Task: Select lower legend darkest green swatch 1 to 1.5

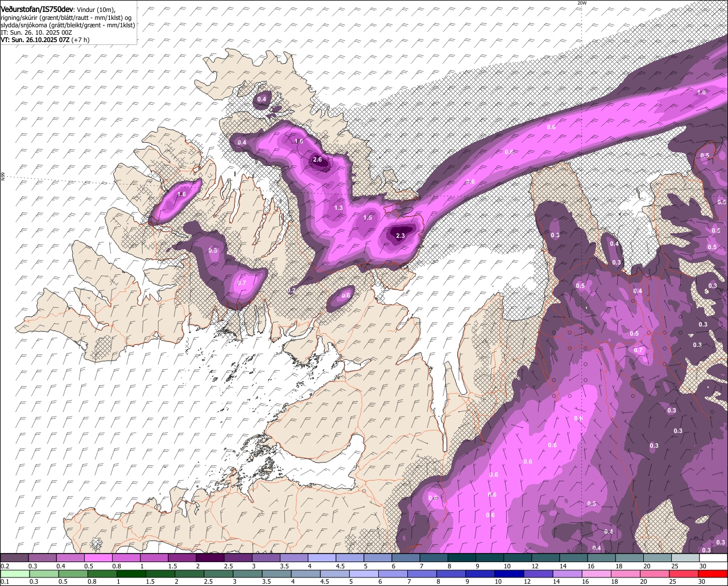Action: (133, 573)
